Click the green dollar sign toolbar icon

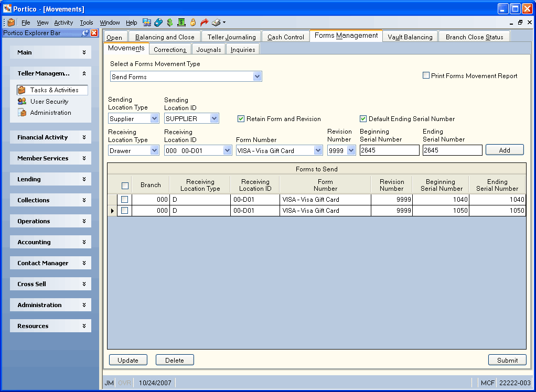click(170, 23)
